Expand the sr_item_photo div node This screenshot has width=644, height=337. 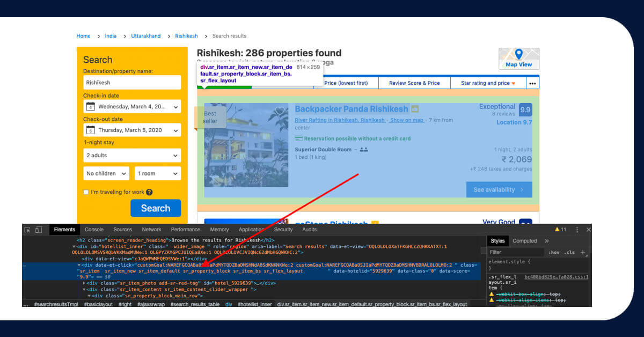tap(84, 283)
